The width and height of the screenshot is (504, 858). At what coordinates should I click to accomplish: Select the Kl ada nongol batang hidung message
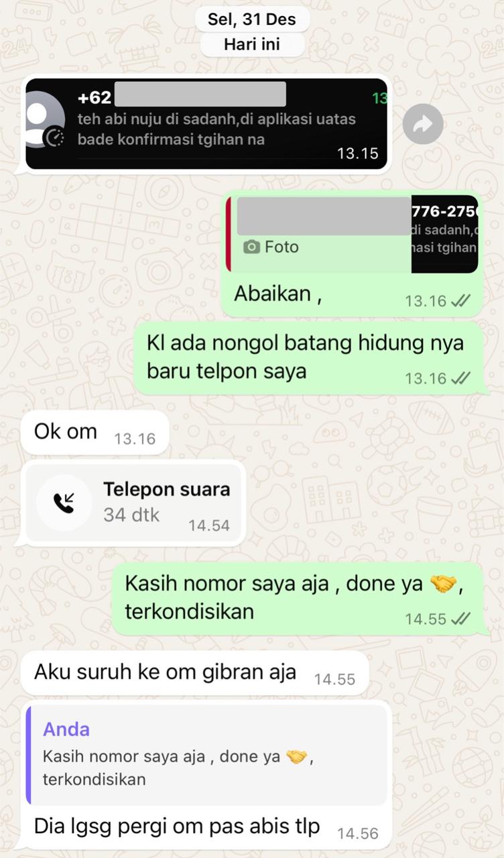click(309, 357)
